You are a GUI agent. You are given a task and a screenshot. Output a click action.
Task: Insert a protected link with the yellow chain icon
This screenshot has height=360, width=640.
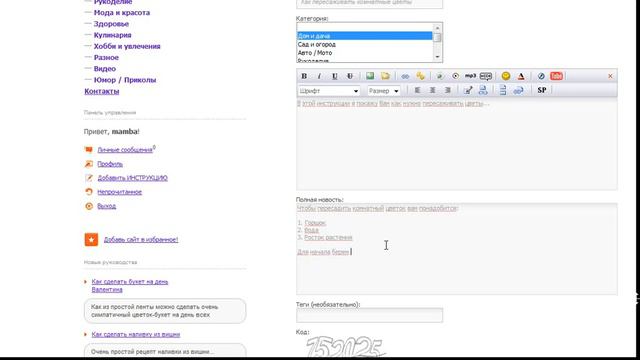420,76
